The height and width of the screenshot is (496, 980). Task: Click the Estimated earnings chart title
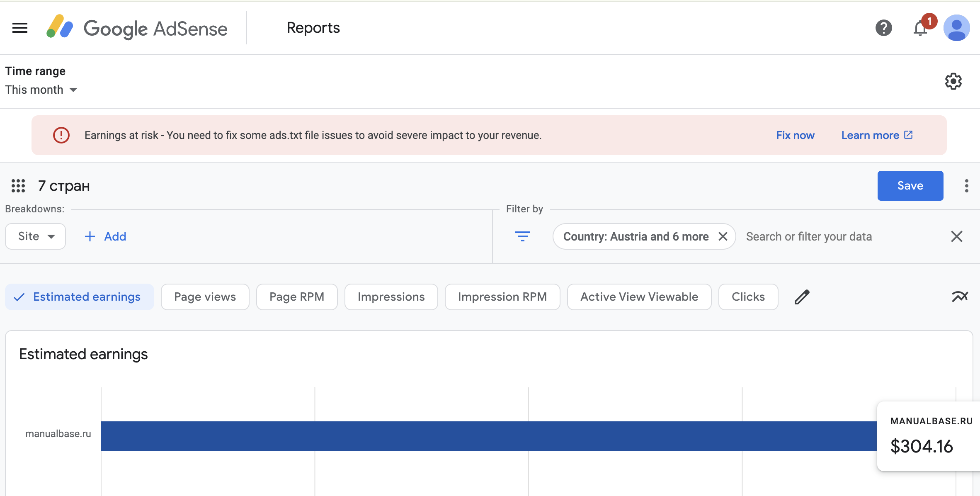(83, 354)
